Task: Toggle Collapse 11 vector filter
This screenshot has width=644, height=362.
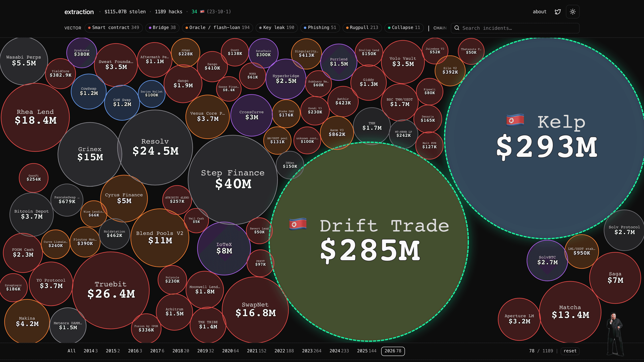Action: [404, 28]
